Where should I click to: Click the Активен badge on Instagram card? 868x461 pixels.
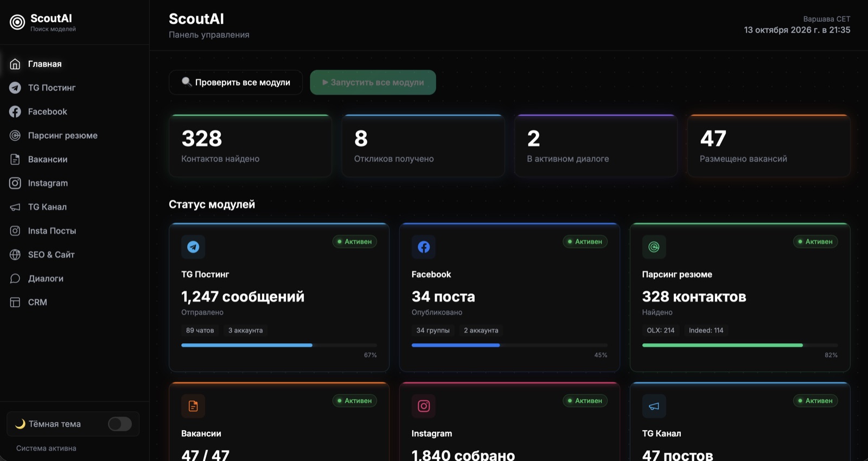[585, 401]
